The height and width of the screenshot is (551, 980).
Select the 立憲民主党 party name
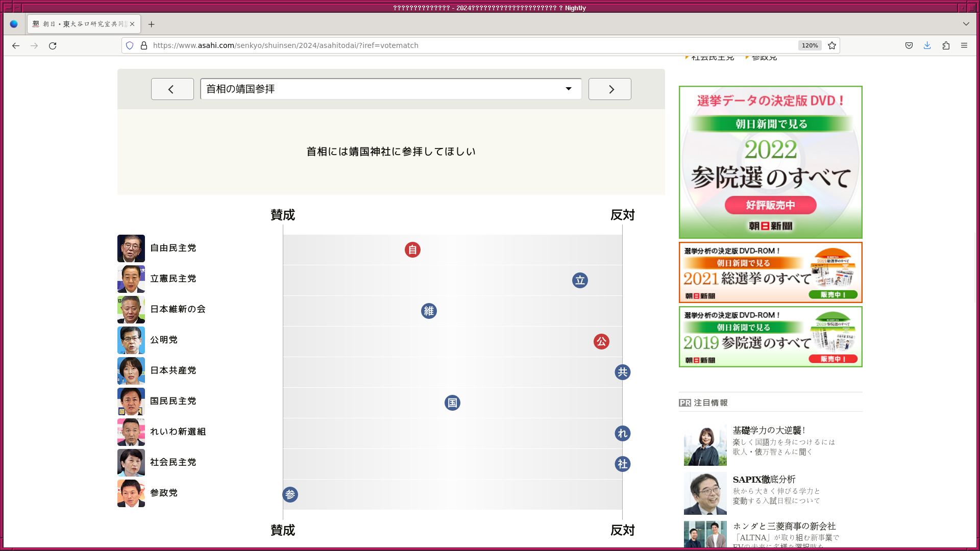[173, 279]
